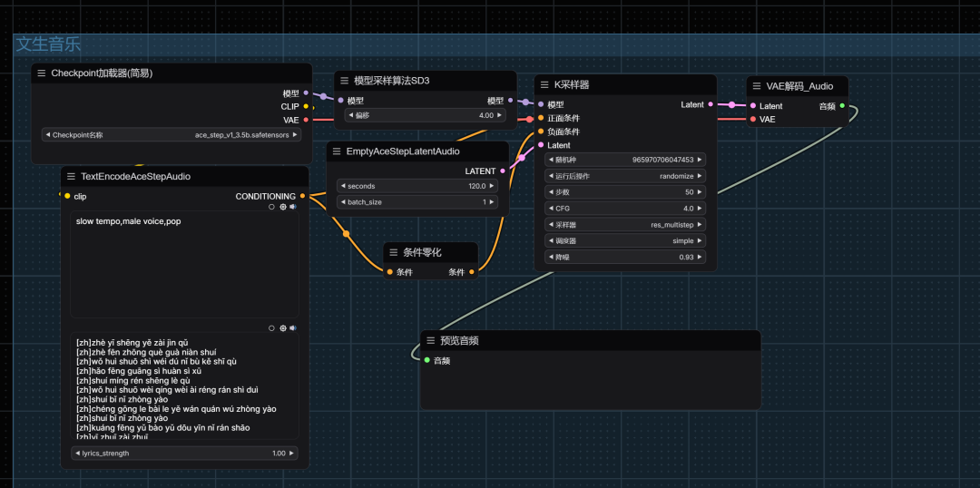Increase seconds value with right arrow
Viewport: 980px width, 488px height.
[x=492, y=186]
